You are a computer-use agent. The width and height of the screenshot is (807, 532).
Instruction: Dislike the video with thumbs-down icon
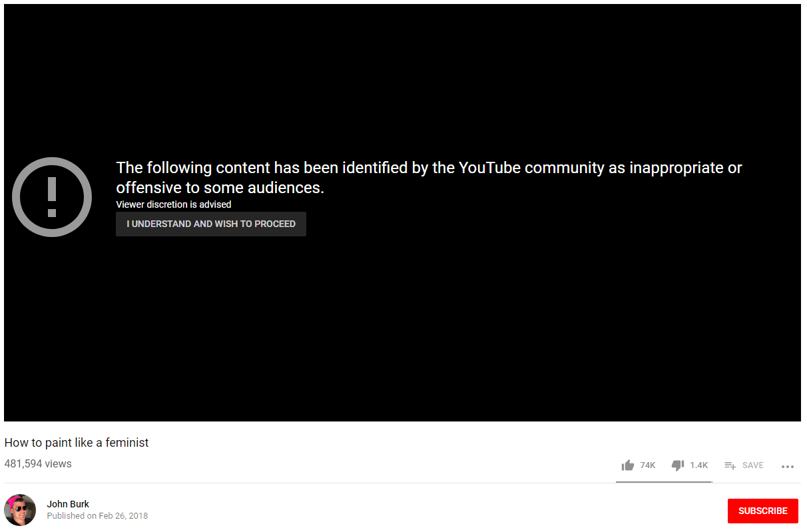point(678,465)
